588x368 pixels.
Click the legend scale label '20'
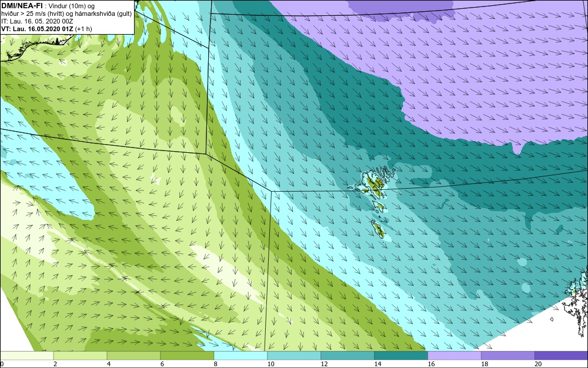tap(538, 364)
